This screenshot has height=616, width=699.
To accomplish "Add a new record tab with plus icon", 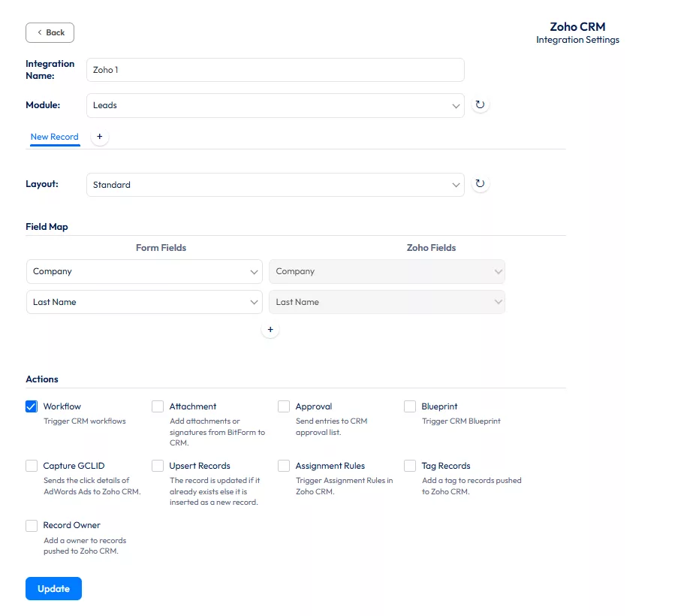I will [x=100, y=137].
